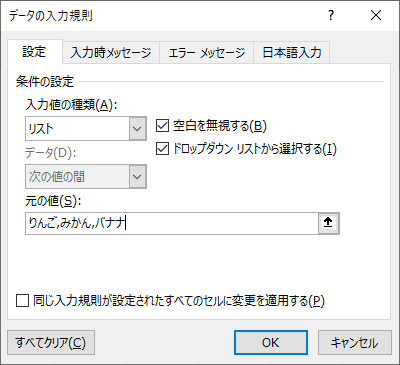Viewport: 400px width, 365px height.
Task: Click the 次の値の間 combo box text
Action: click(57, 176)
